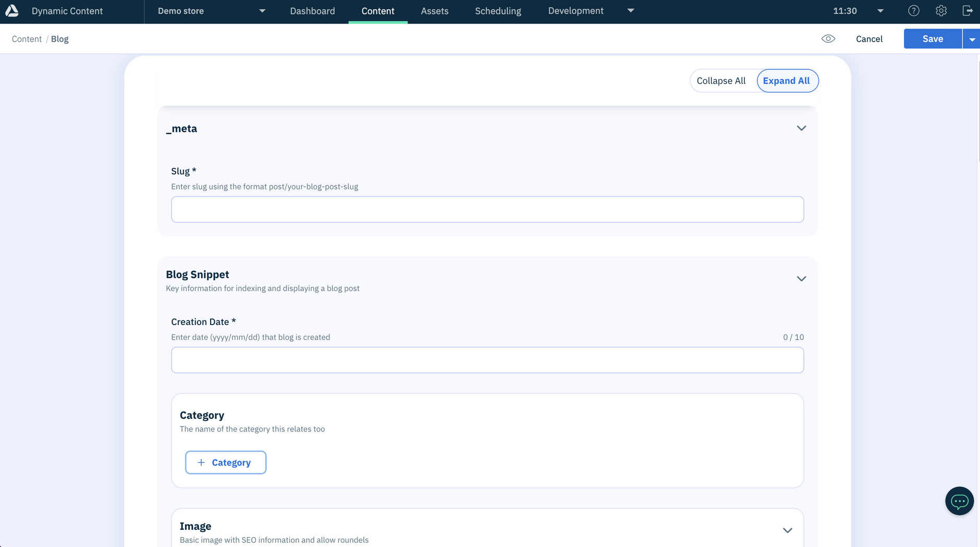This screenshot has width=980, height=547.
Task: Switch to the Assets tab
Action: tap(435, 11)
